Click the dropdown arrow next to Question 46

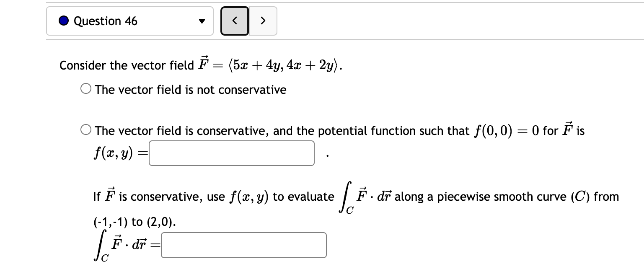tap(201, 21)
